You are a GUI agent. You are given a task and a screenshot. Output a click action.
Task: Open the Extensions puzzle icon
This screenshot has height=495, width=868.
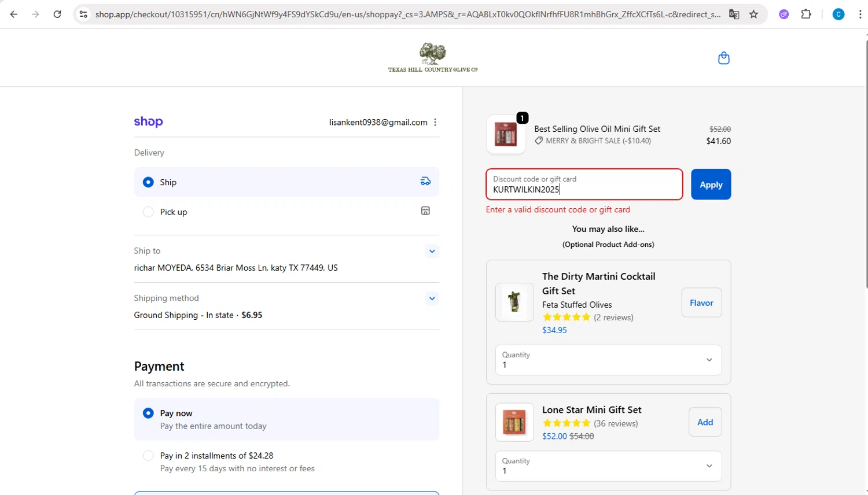click(x=806, y=14)
